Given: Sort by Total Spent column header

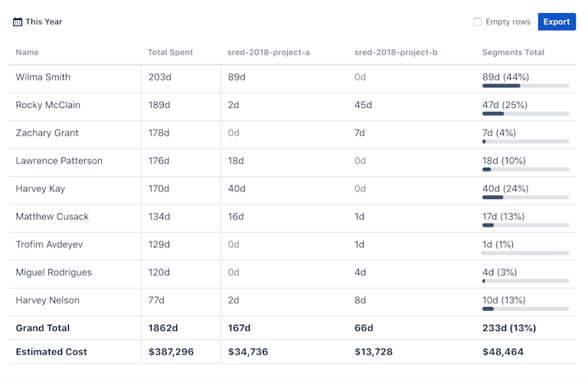Looking at the screenshot, I should (x=170, y=52).
